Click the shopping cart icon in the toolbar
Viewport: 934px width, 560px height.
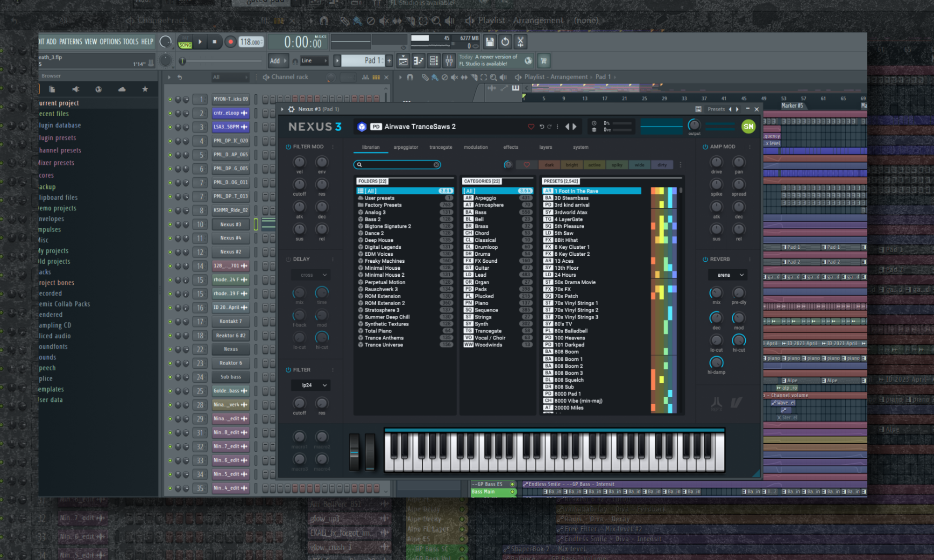point(543,61)
